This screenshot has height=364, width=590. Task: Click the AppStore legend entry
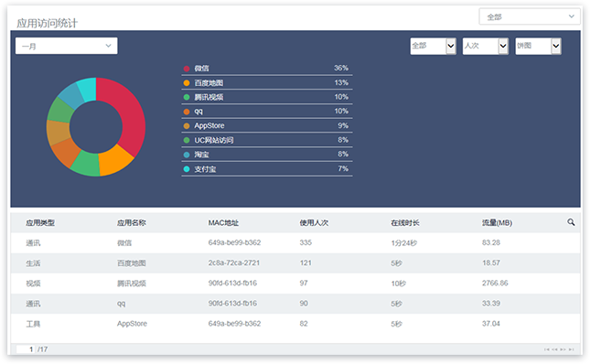click(267, 125)
